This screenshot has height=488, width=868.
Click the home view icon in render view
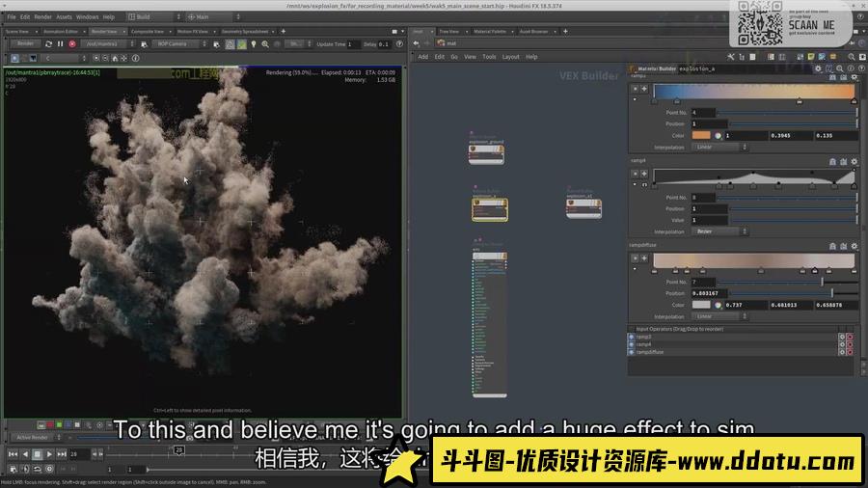[115, 58]
